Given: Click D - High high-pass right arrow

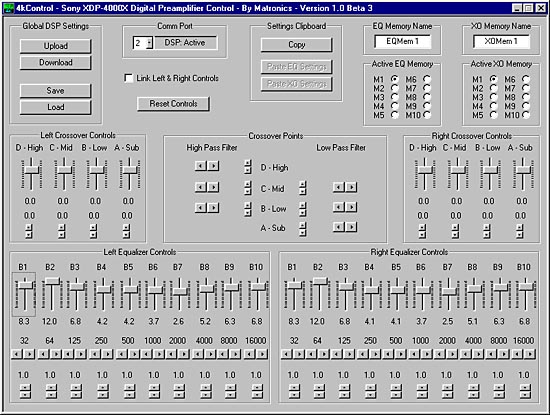Looking at the screenshot, I should [x=213, y=166].
